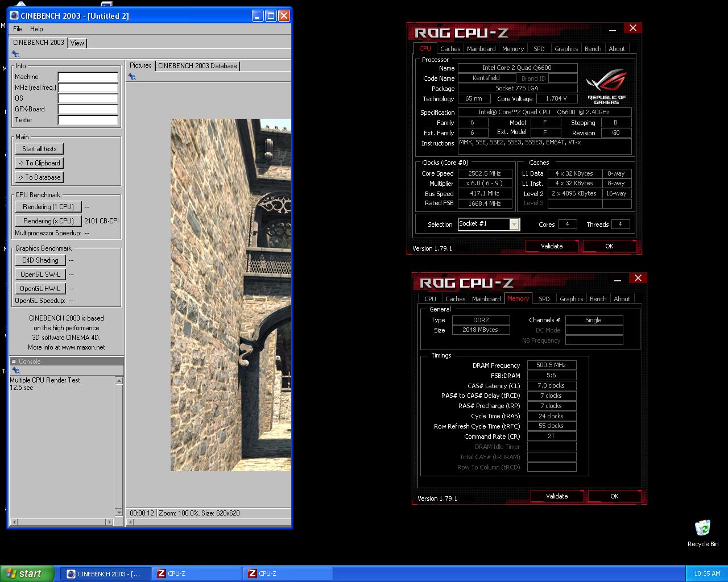This screenshot has width=728, height=582.
Task: Run the C4D Shading test
Action: (40, 260)
